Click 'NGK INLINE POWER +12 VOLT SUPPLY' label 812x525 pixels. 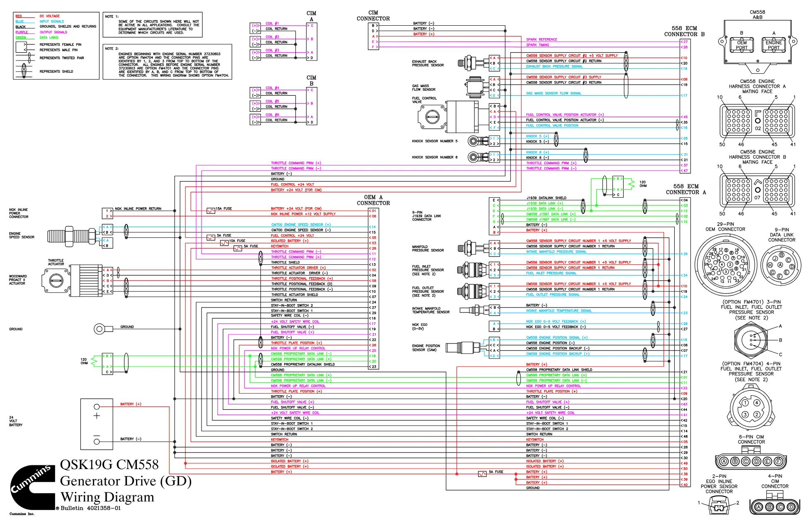[303, 214]
